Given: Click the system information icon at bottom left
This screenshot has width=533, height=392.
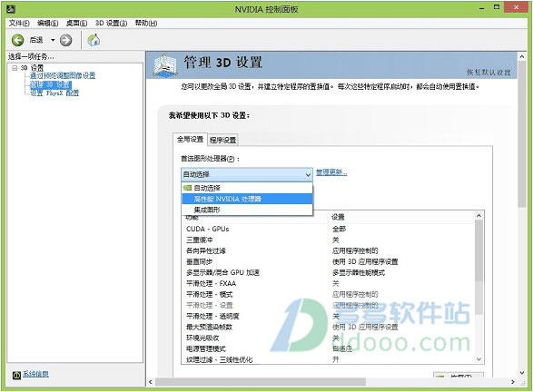Looking at the screenshot, I should click(16, 375).
